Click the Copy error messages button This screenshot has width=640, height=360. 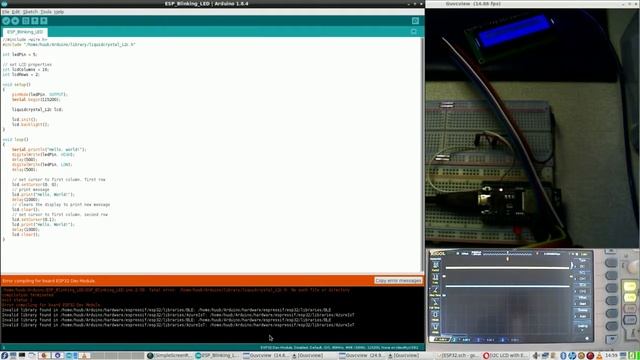click(398, 281)
